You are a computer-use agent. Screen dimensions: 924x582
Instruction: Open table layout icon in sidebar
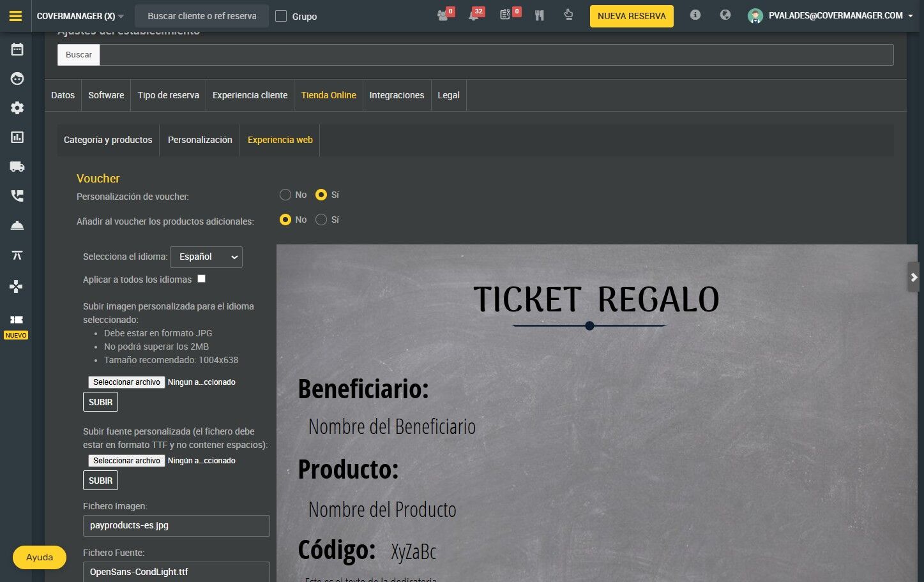[x=17, y=255]
